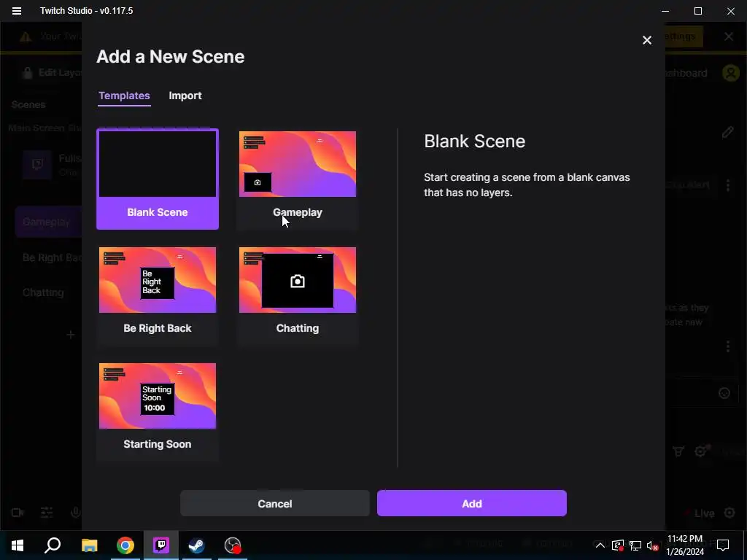Open File Explorer from taskbar
This screenshot has height=560, width=747.
pyautogui.click(x=89, y=545)
